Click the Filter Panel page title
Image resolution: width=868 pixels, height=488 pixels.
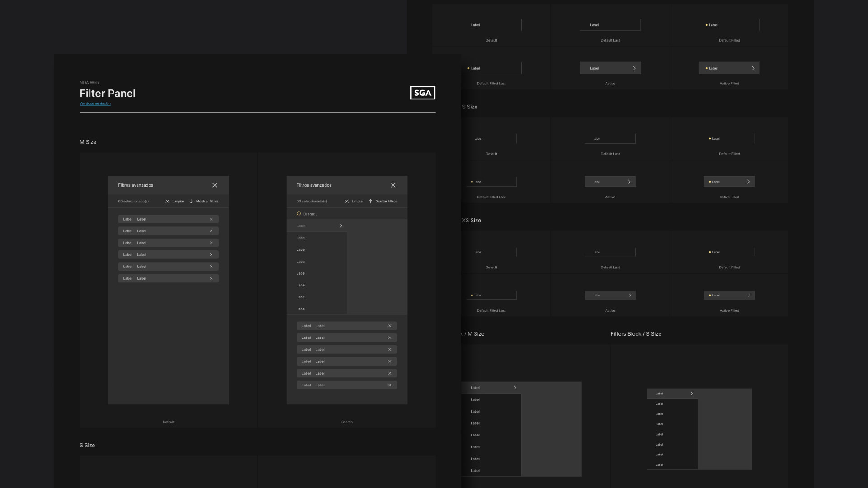click(108, 93)
